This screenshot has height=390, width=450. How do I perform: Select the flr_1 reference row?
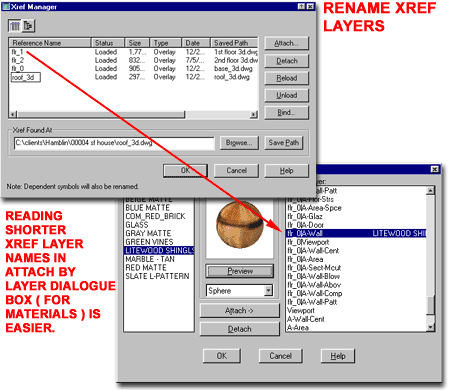click(x=134, y=52)
